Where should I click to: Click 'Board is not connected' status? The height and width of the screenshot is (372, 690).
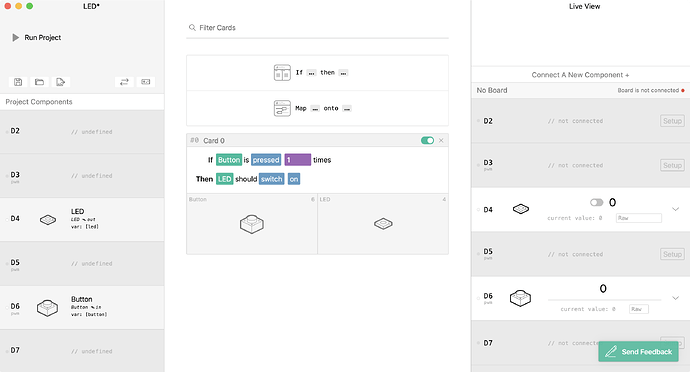pyautogui.click(x=650, y=90)
